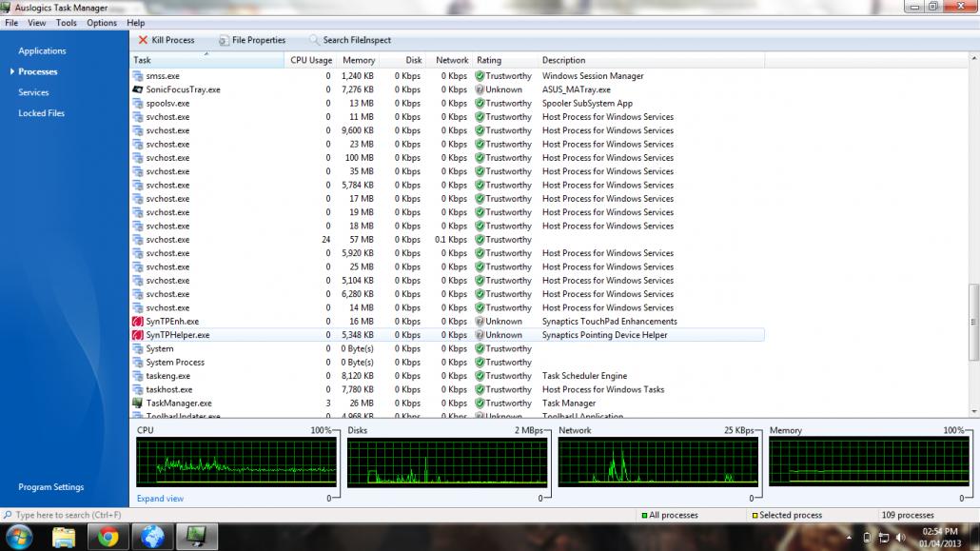Click the File Properties icon
Image resolution: width=980 pixels, height=551 pixels.
point(224,40)
